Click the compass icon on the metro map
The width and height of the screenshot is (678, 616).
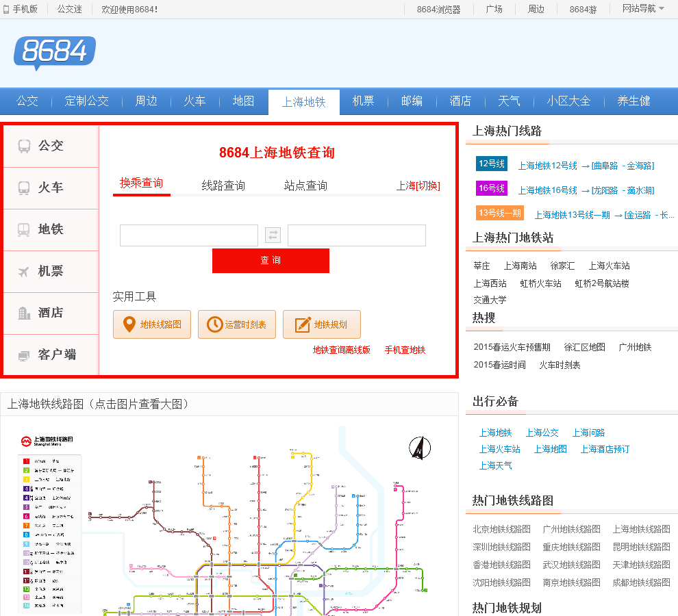coord(420,448)
